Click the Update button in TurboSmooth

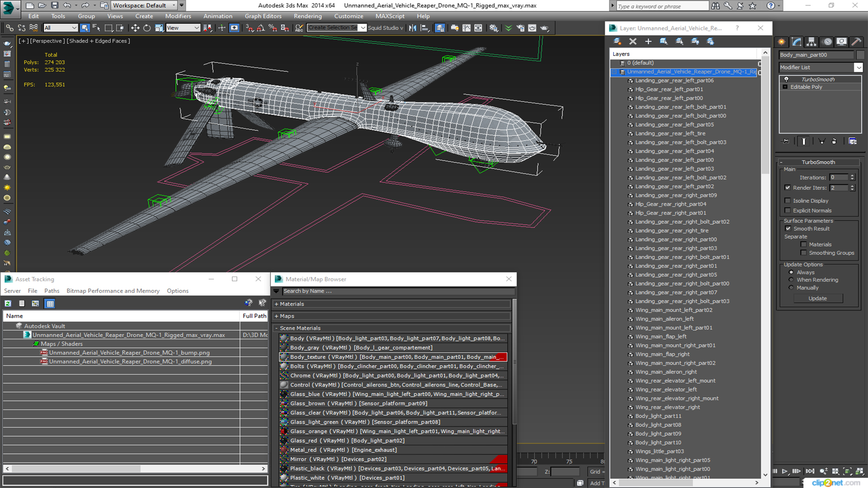coord(817,298)
